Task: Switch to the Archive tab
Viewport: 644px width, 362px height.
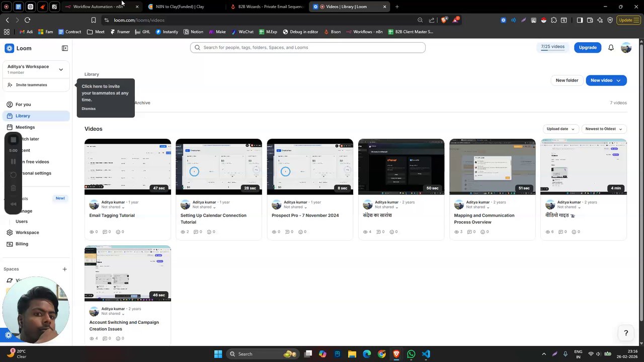Action: [x=142, y=103]
